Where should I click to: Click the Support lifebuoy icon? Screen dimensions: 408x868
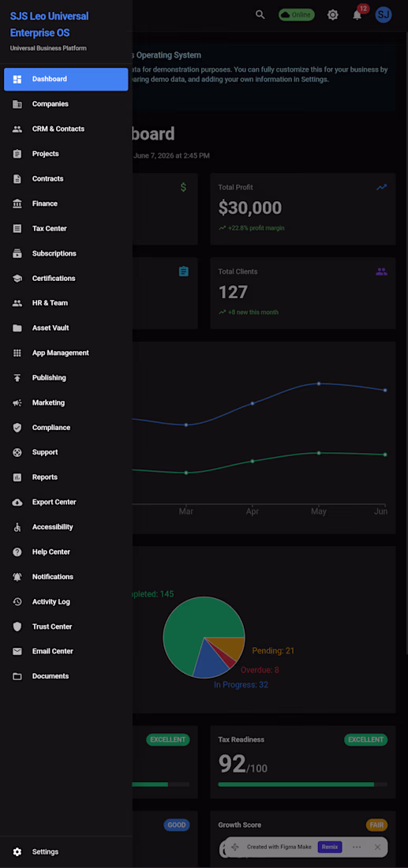[17, 452]
